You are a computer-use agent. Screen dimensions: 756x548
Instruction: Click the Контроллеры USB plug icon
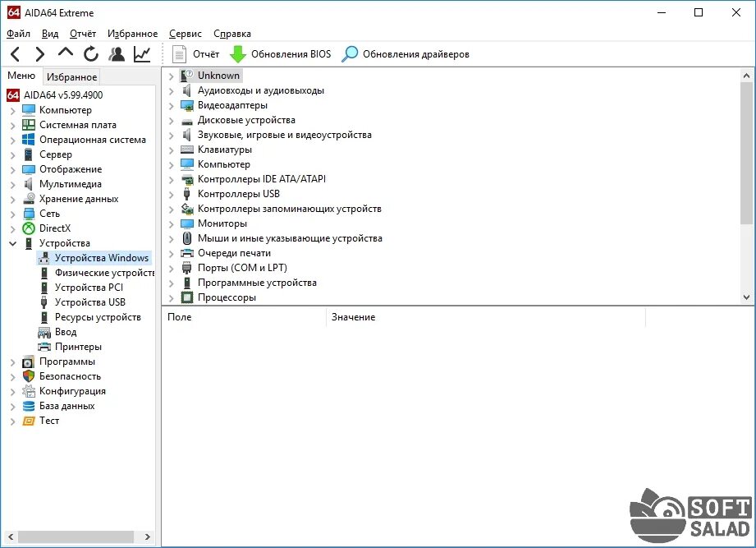tap(186, 194)
